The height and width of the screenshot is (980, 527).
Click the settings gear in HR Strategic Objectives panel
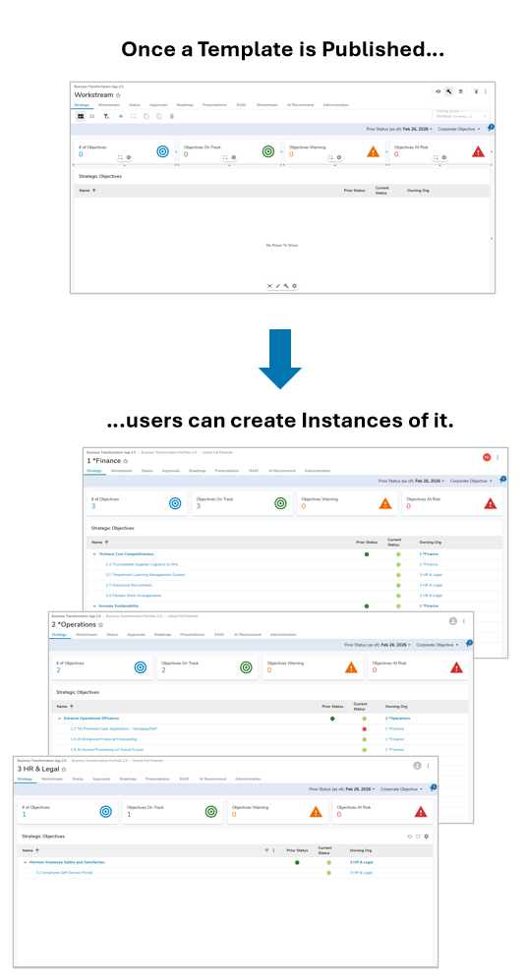(x=427, y=836)
